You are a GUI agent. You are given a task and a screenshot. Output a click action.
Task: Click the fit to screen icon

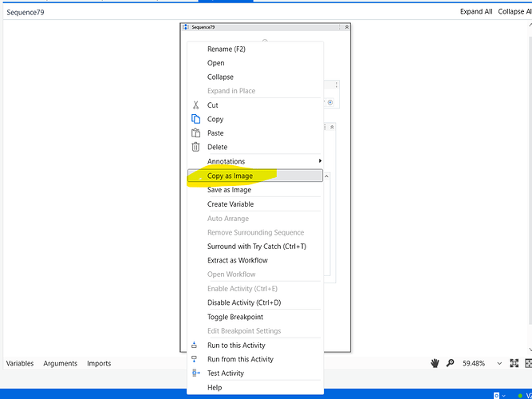click(x=514, y=363)
